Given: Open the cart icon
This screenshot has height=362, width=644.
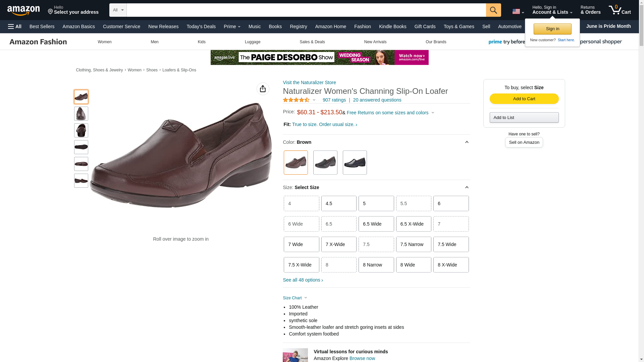Looking at the screenshot, I should click(x=619, y=10).
